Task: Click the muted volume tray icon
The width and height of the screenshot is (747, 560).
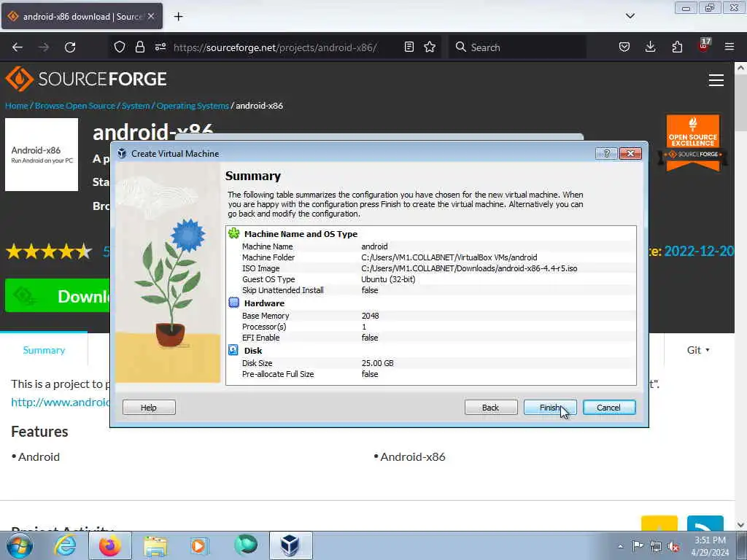Action: pos(673,546)
